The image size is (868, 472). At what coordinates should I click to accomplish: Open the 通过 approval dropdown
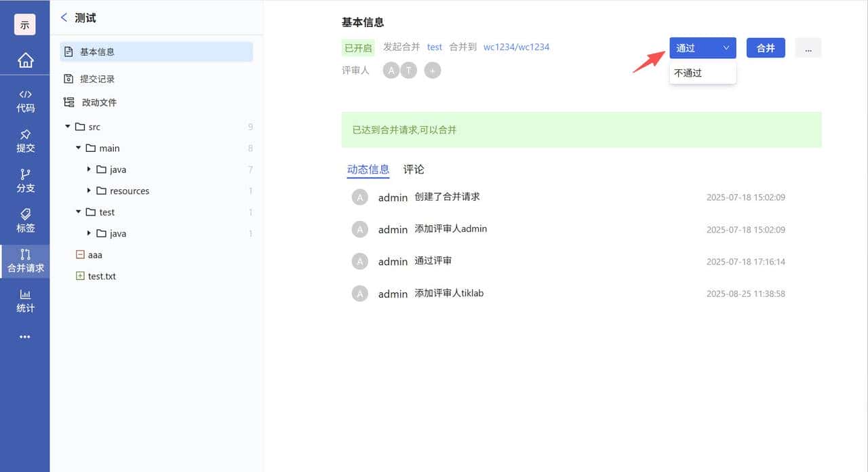[x=702, y=47]
